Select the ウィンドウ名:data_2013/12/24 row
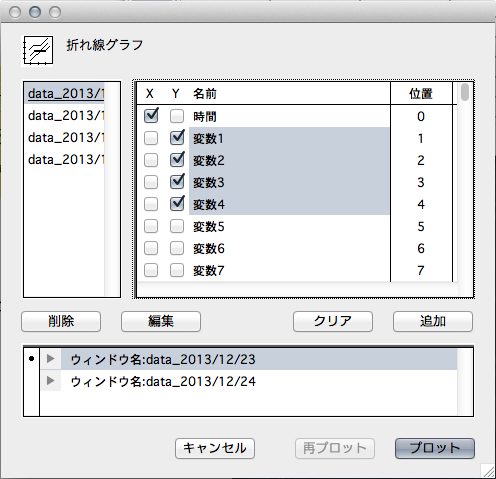Image resolution: width=496 pixels, height=479 pixels. tap(249, 381)
